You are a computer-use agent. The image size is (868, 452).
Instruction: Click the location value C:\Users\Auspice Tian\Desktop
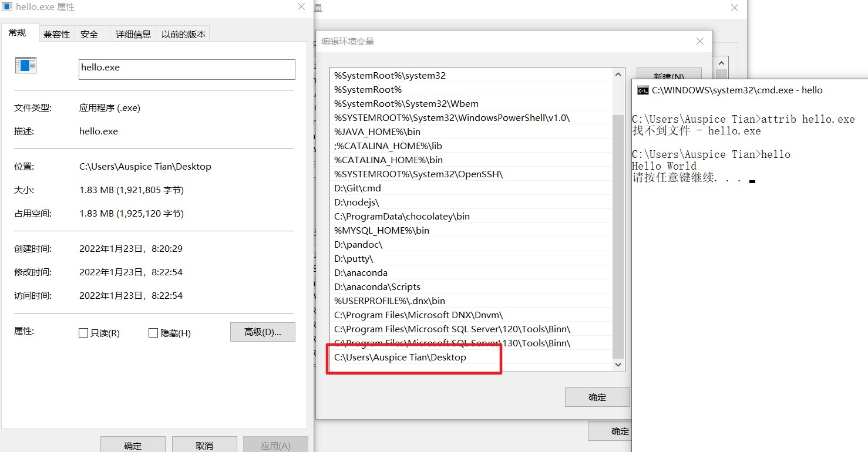[145, 167]
